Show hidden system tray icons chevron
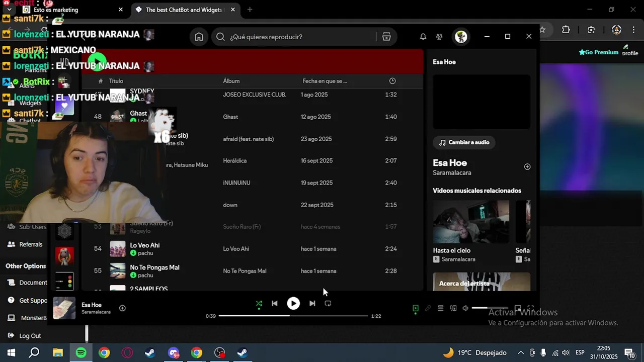This screenshot has height=362, width=644. [521, 353]
